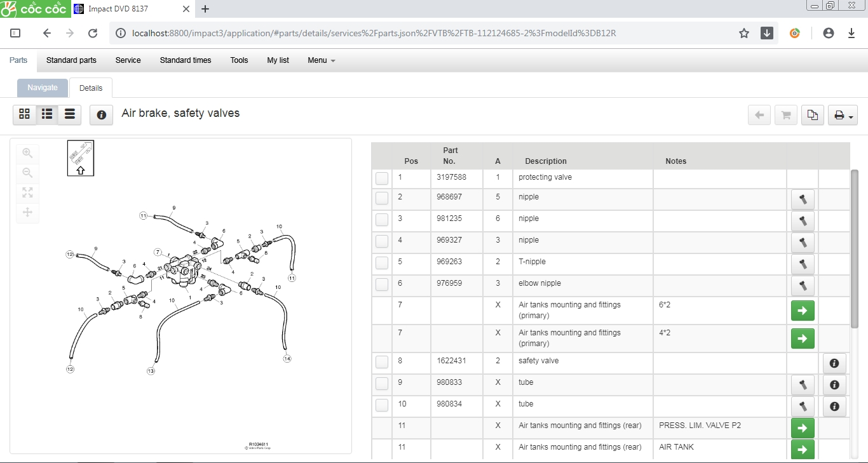868x463 pixels.
Task: Zoom into the parts diagram with the magnifier
Action: click(27, 153)
